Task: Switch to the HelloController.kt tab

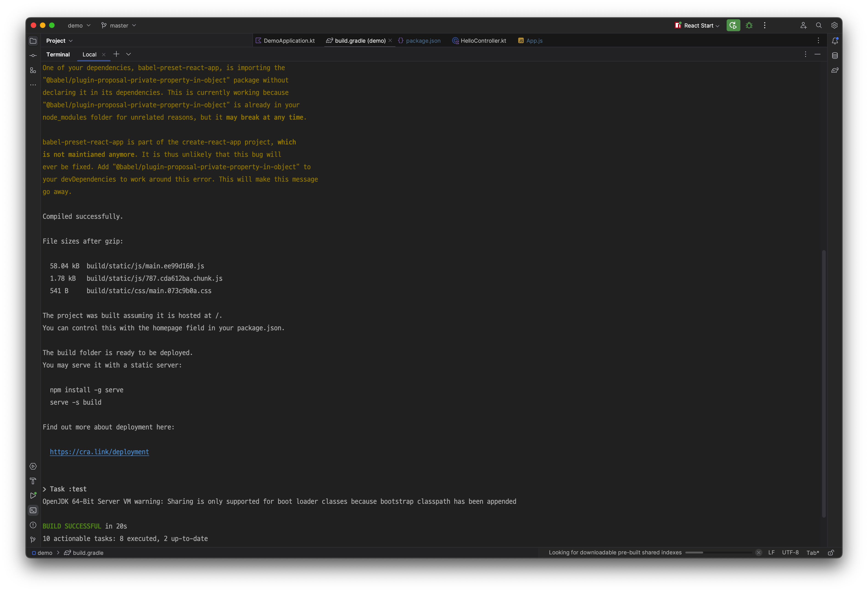Action: tap(483, 41)
